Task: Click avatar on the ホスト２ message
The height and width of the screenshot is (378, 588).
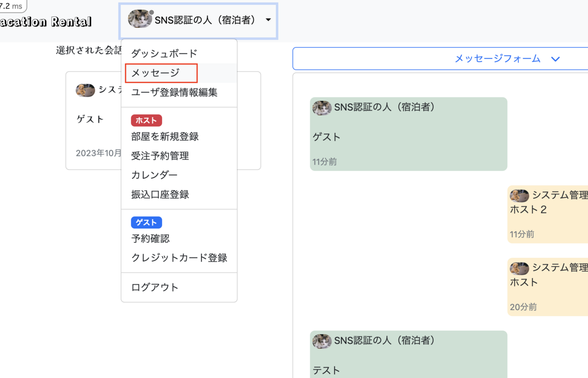Action: (519, 196)
